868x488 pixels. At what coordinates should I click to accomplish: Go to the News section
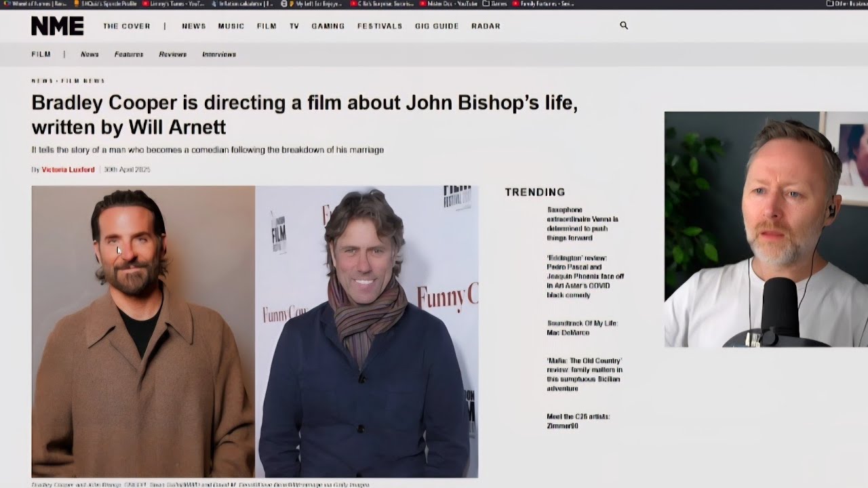click(x=193, y=26)
